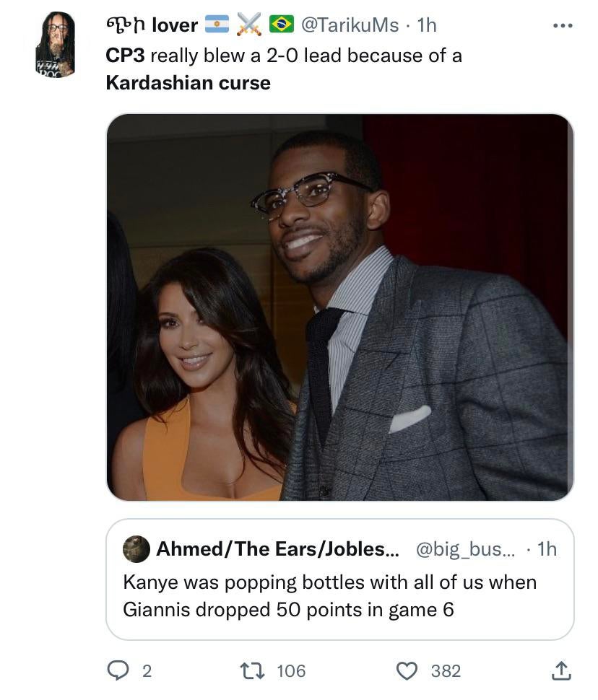Click the reply speech bubble icon
This screenshot has width=598, height=700.
[x=118, y=671]
